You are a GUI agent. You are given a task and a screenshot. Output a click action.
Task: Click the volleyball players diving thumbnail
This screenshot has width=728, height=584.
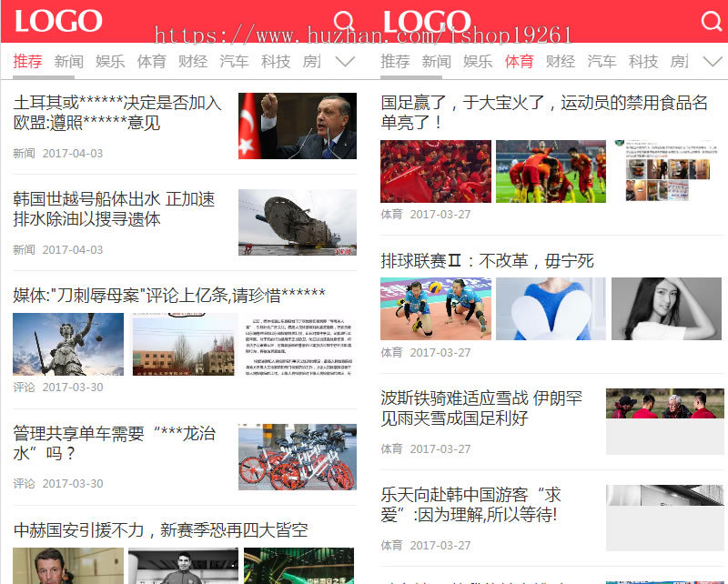point(436,308)
